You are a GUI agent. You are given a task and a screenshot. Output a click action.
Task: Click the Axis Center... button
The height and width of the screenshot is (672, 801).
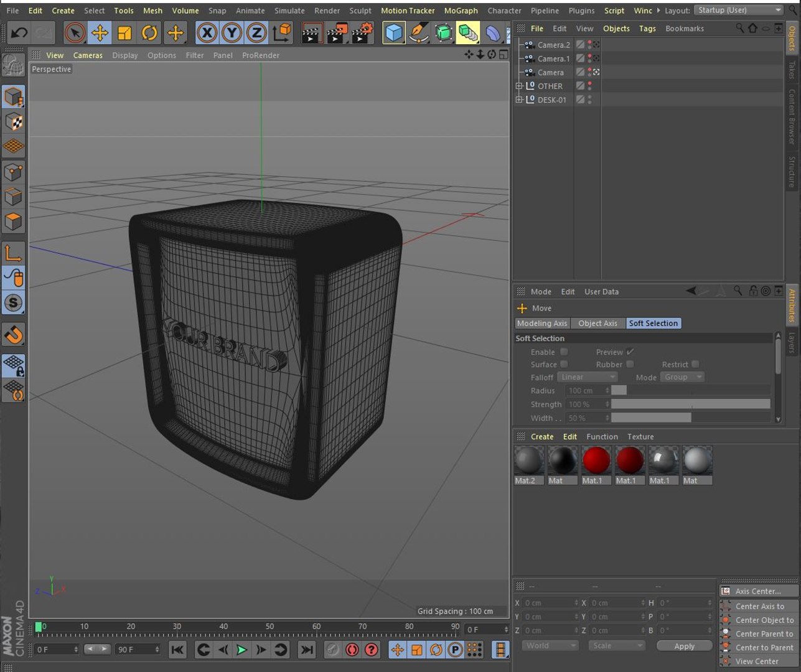pyautogui.click(x=759, y=591)
